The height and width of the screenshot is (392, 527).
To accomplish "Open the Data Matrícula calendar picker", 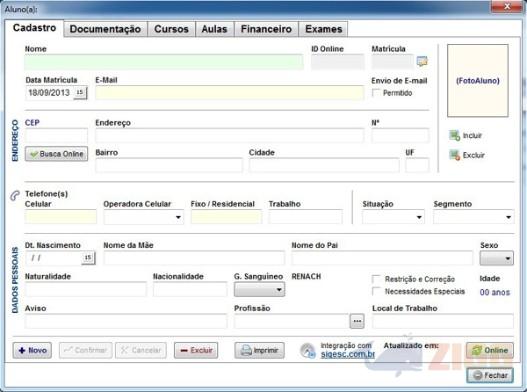I will 80,93.
